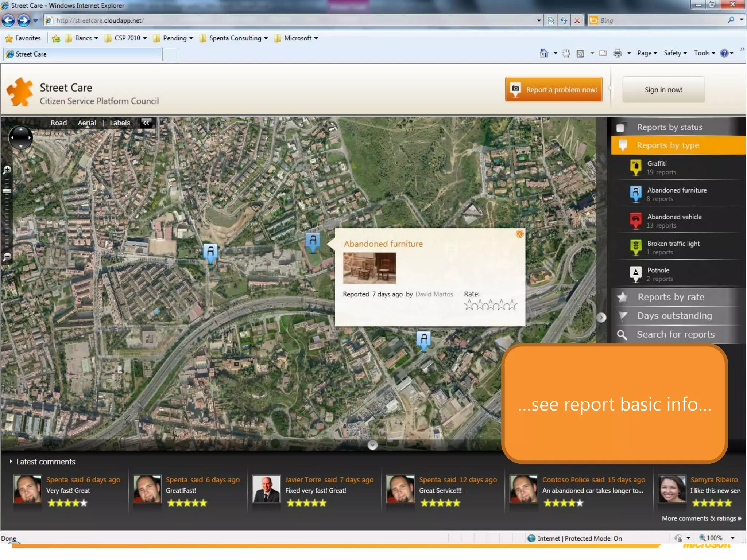Screen dimensions: 747x560
Task: Filter by Broken traffic light reports
Action: coord(678,247)
